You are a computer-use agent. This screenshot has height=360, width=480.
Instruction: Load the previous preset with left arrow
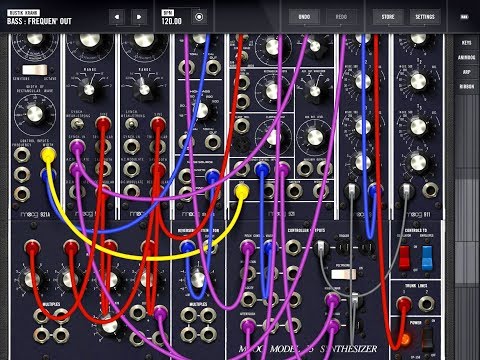coord(117,17)
